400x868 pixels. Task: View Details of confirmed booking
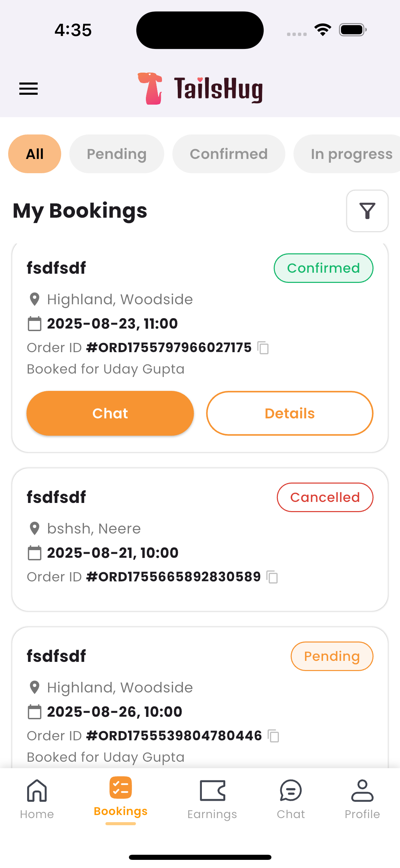[x=290, y=413]
